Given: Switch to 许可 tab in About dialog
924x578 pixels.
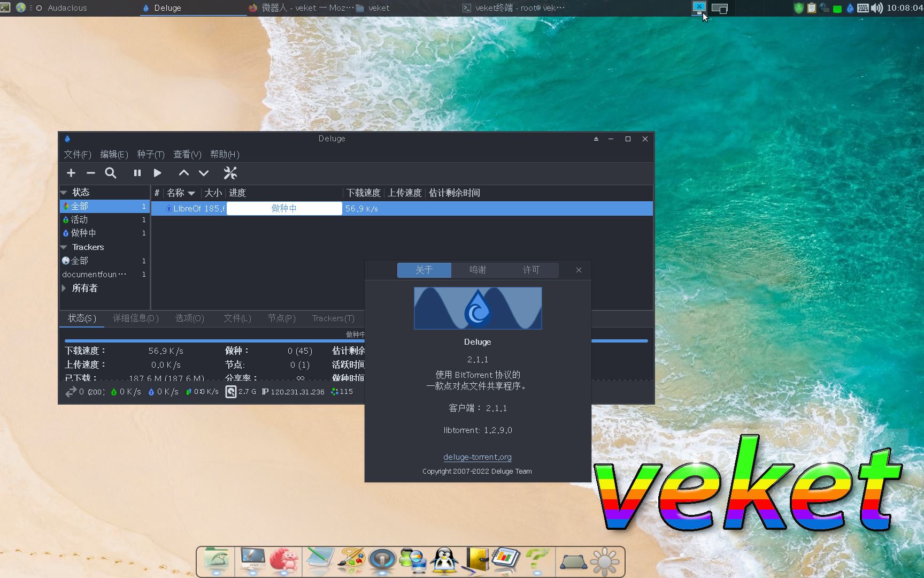Looking at the screenshot, I should click(532, 270).
